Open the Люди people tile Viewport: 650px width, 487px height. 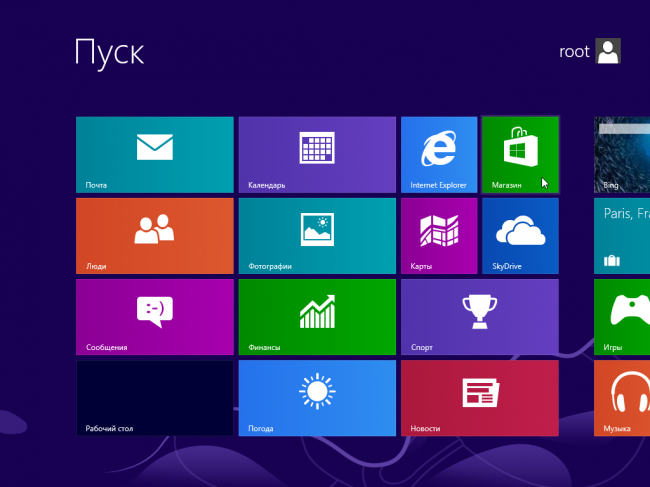click(x=154, y=235)
